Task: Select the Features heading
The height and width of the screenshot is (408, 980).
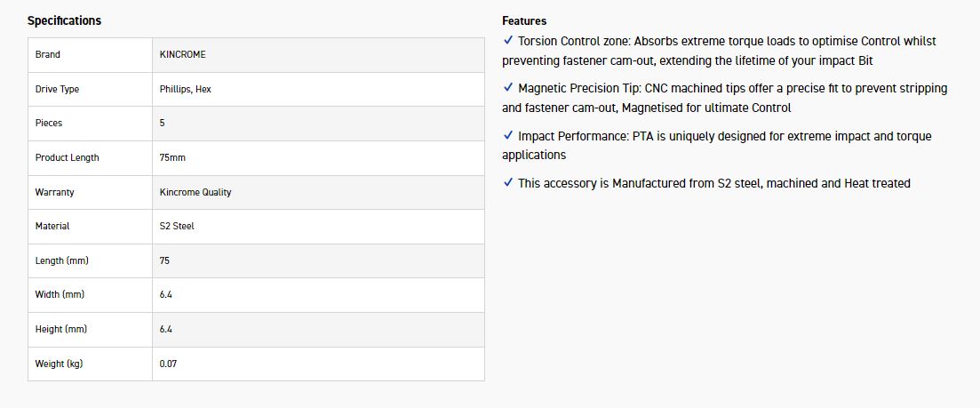Action: (524, 20)
